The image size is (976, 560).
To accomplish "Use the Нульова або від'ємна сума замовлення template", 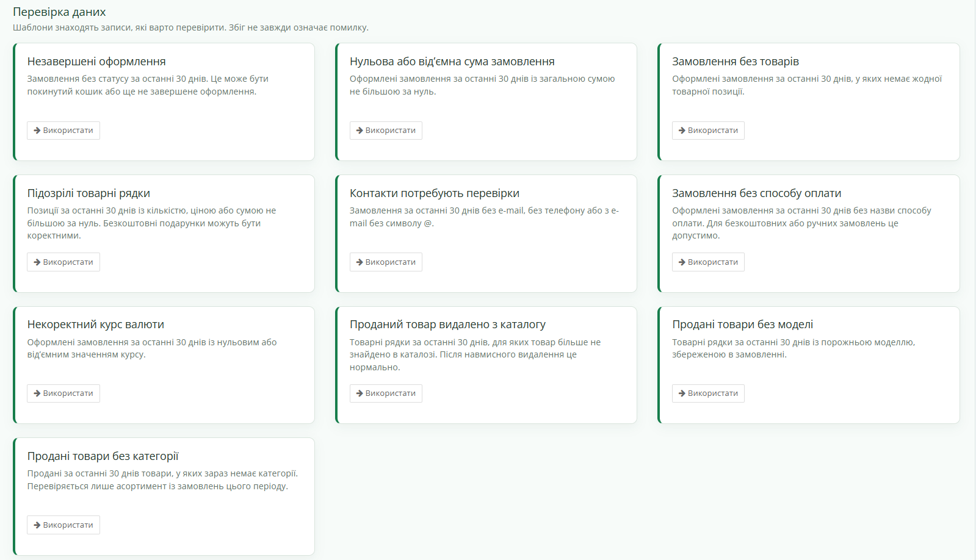I will click(x=386, y=131).
